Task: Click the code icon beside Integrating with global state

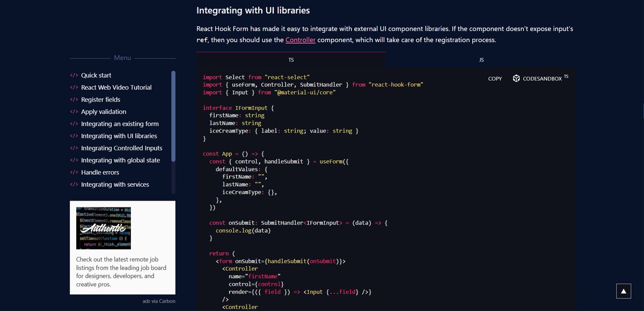Action: (x=74, y=160)
